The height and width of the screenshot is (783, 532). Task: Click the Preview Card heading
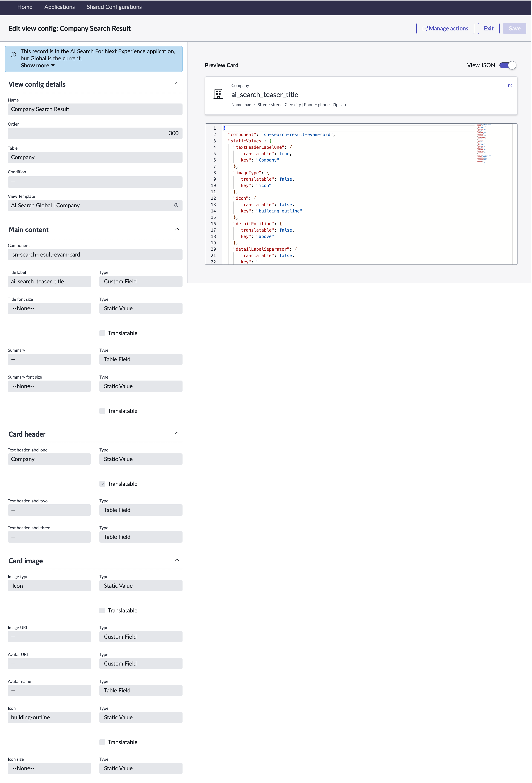[x=221, y=65]
